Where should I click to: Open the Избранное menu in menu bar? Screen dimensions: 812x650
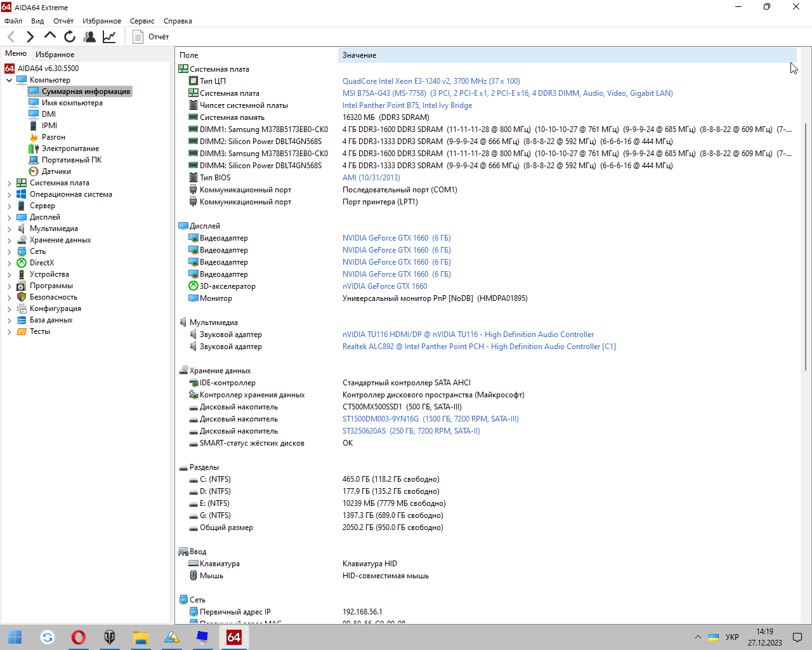(101, 21)
